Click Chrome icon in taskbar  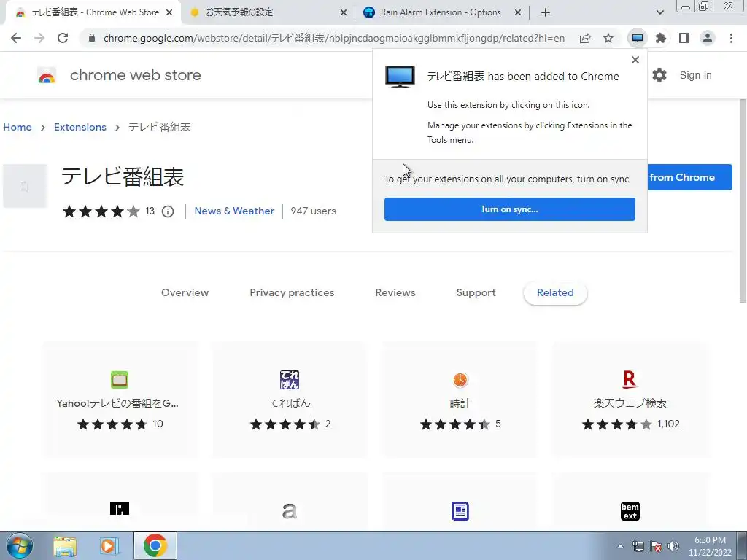coord(155,545)
